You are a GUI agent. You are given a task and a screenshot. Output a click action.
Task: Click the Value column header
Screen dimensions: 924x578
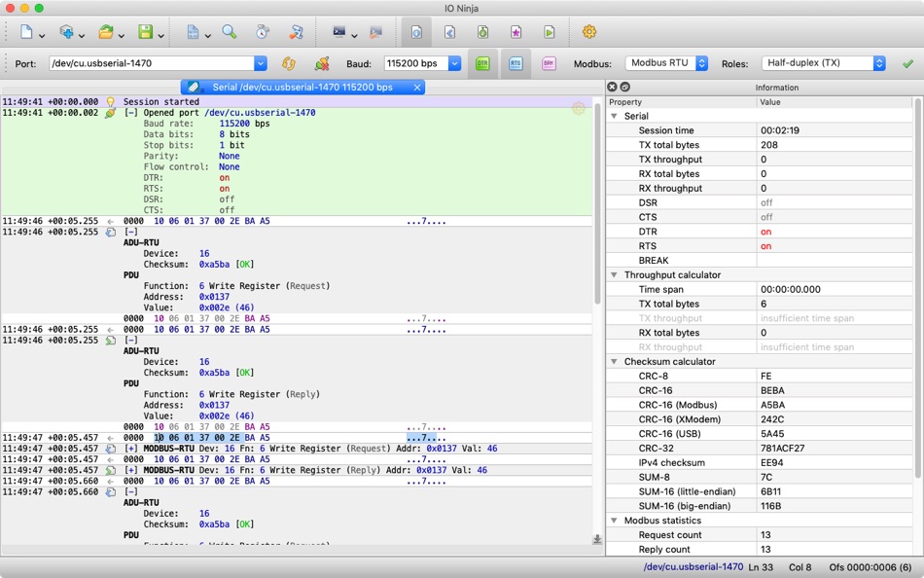(835, 102)
